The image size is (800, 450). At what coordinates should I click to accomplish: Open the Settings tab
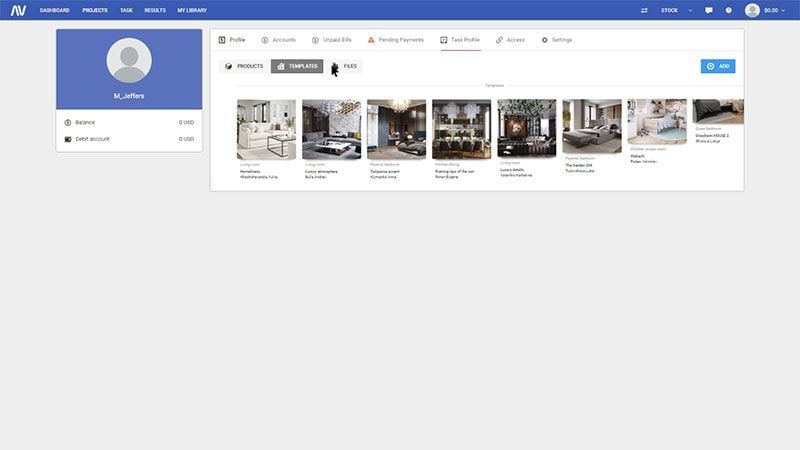tap(557, 40)
